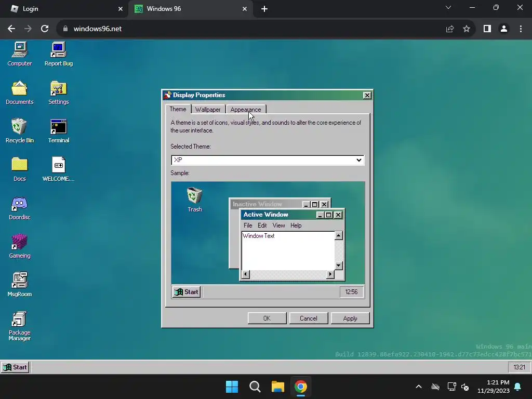
Task: Click the Windows 96 taskbar clock 13:21
Action: point(520,367)
